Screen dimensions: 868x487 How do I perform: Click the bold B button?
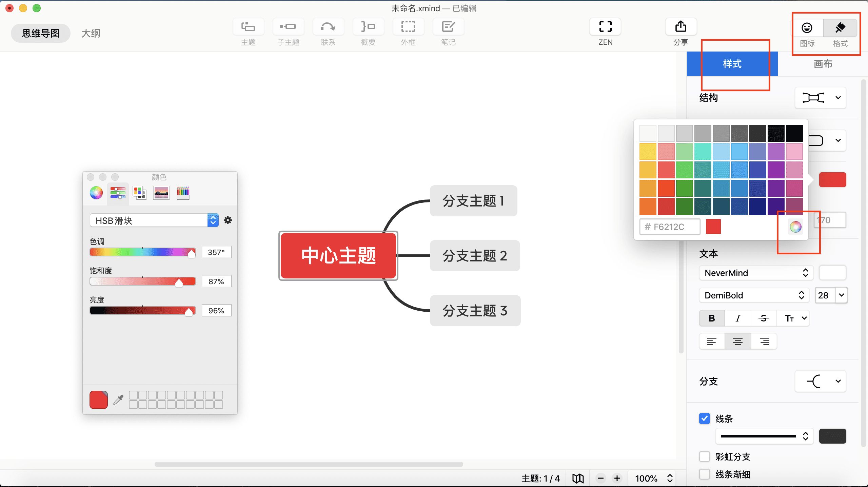pyautogui.click(x=712, y=318)
